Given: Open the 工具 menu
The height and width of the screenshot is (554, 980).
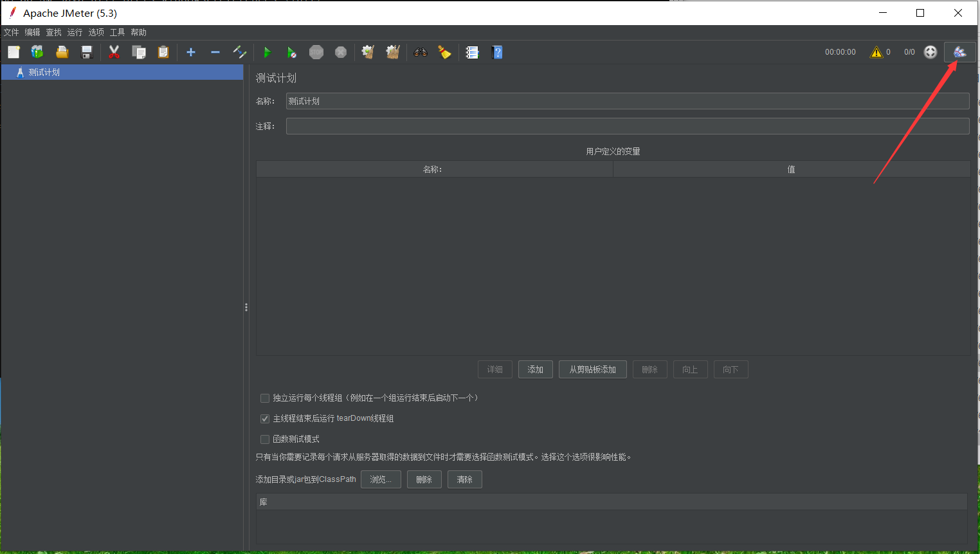Looking at the screenshot, I should [x=118, y=32].
